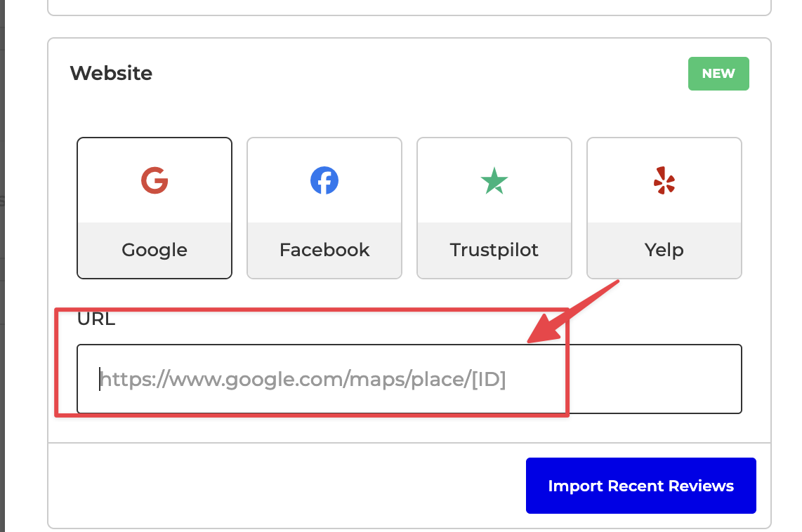Click the red Yelp burst icon
The width and height of the screenshot is (802, 532).
tap(664, 180)
